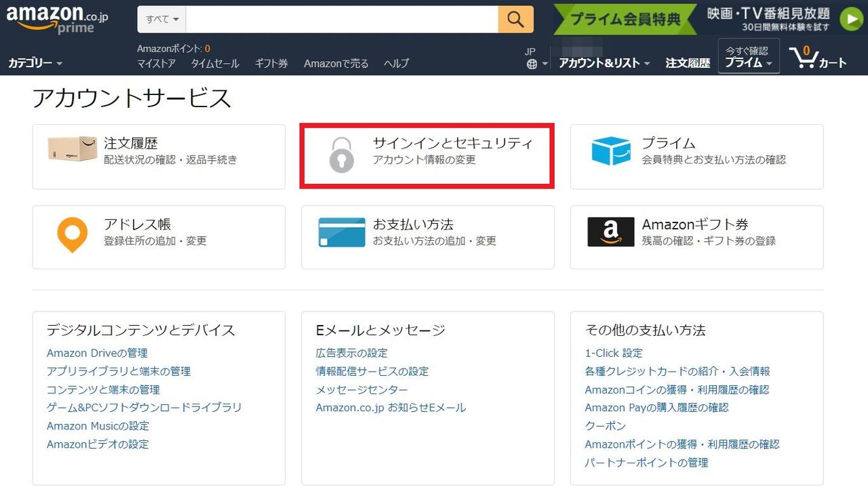Click アカウント情報の変更 text
868x500 pixels.
click(425, 160)
